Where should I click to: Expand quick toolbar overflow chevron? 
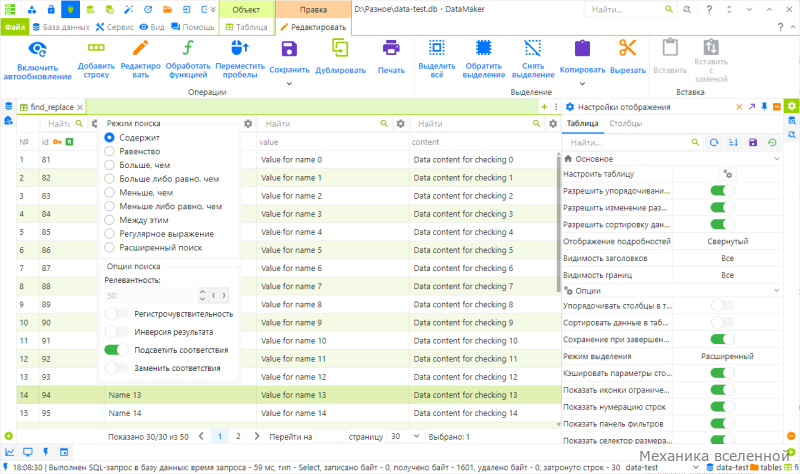[x=213, y=9]
